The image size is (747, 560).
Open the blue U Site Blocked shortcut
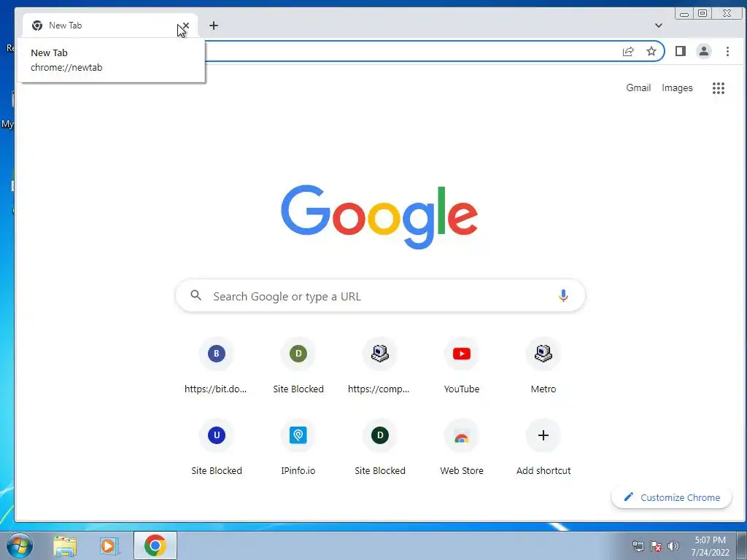point(216,448)
